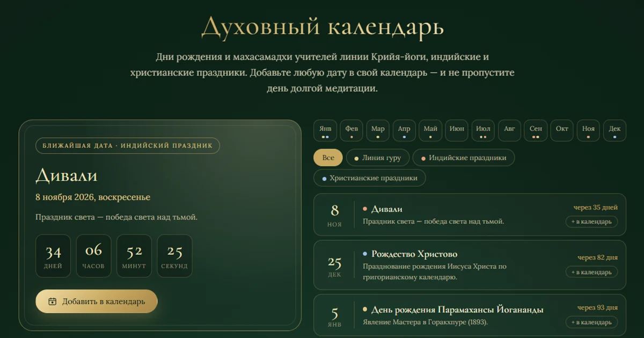Click the text 'через 93 дня'
The height and width of the screenshot is (338, 644).
597,307
